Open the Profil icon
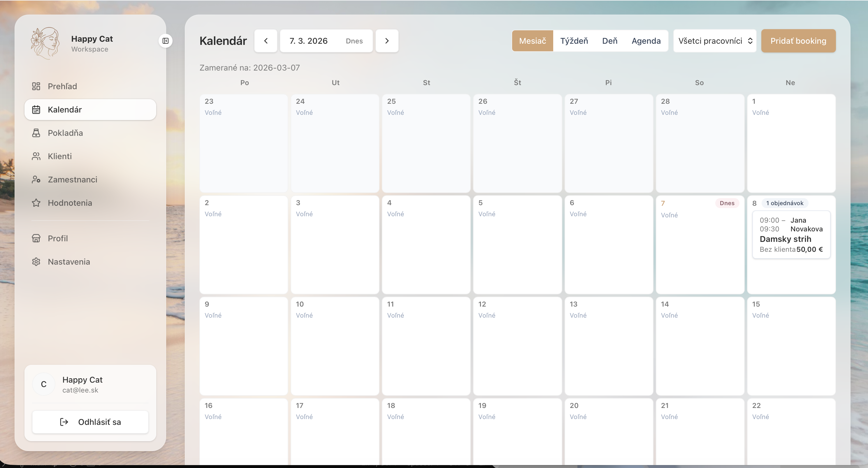Screen dimensions: 868x468 coord(36,238)
